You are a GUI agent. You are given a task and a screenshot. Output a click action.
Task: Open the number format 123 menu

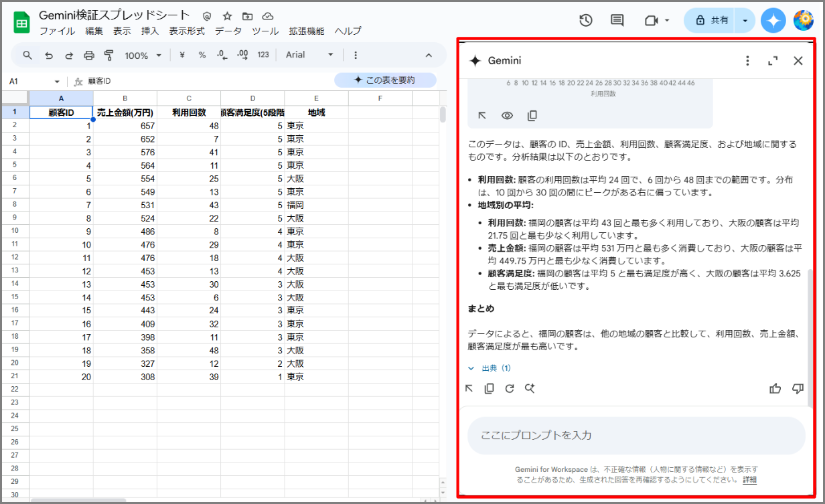pyautogui.click(x=263, y=55)
